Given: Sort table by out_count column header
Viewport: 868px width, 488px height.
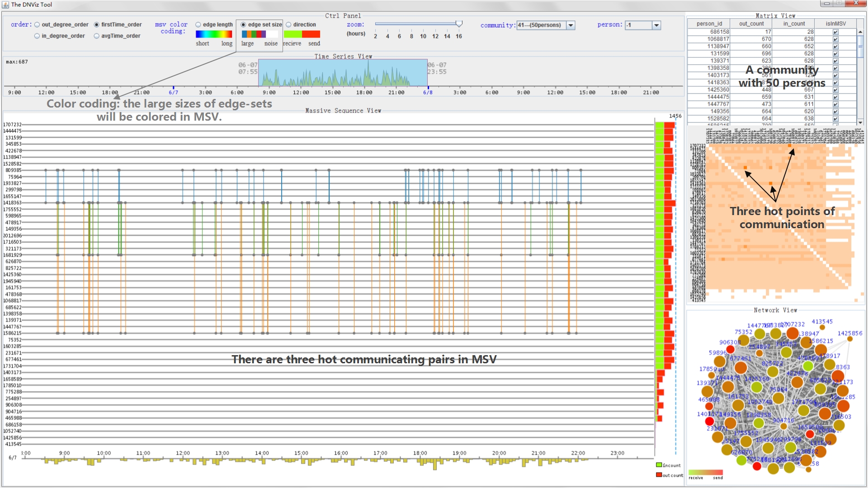Looking at the screenshot, I should click(751, 24).
